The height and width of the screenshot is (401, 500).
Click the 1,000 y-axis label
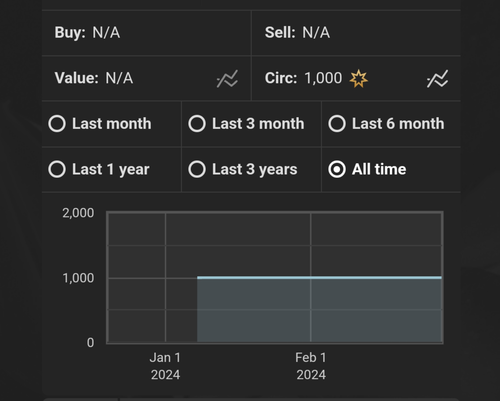click(x=78, y=278)
